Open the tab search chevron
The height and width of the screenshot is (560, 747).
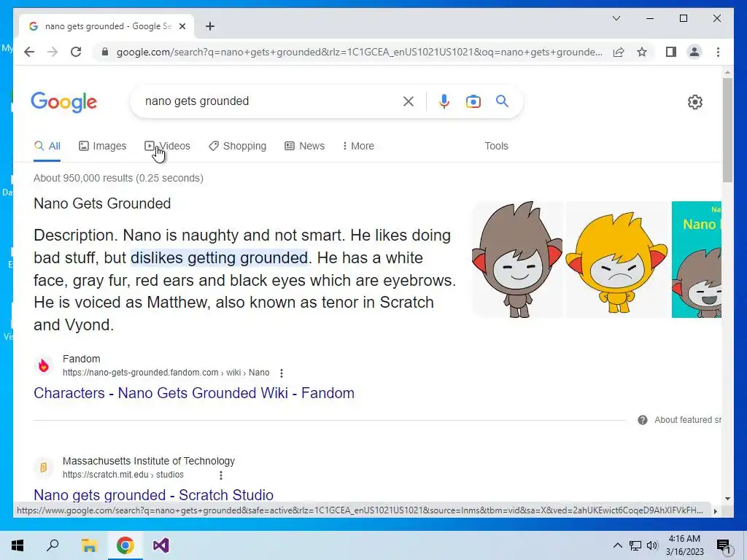tap(616, 18)
